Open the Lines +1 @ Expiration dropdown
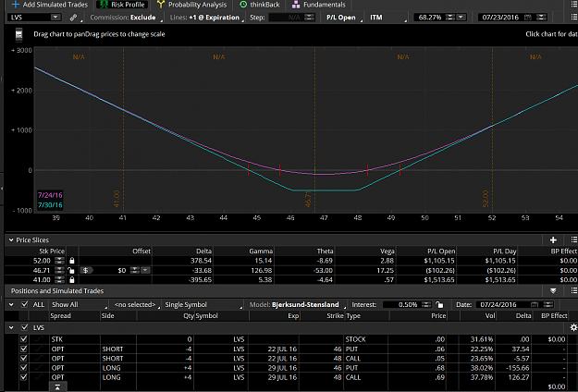578x392 pixels. pyautogui.click(x=207, y=18)
